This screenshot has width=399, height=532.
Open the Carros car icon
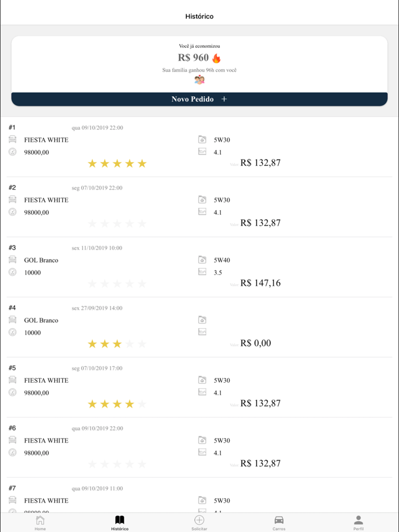coord(279,520)
